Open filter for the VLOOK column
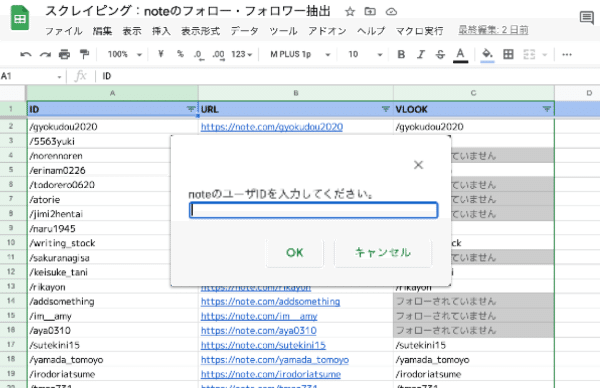Viewport: 600px width, 388px height. [547, 109]
